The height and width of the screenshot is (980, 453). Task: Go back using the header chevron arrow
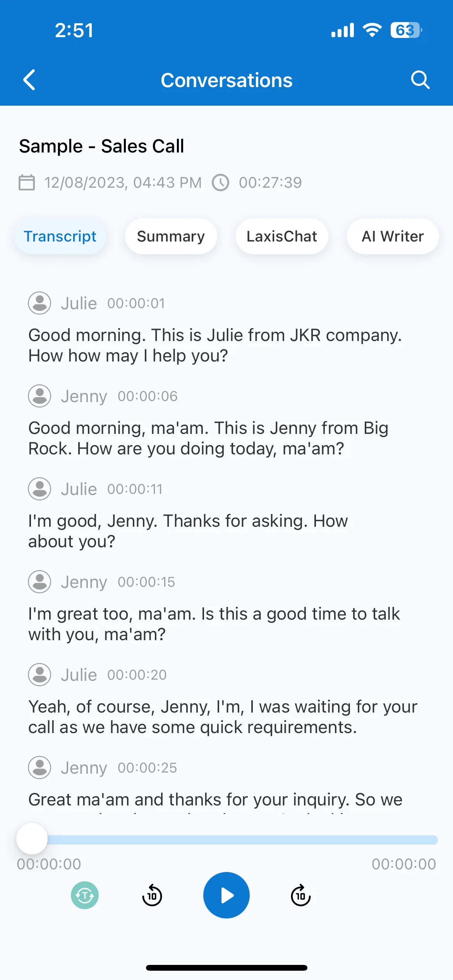(x=29, y=80)
